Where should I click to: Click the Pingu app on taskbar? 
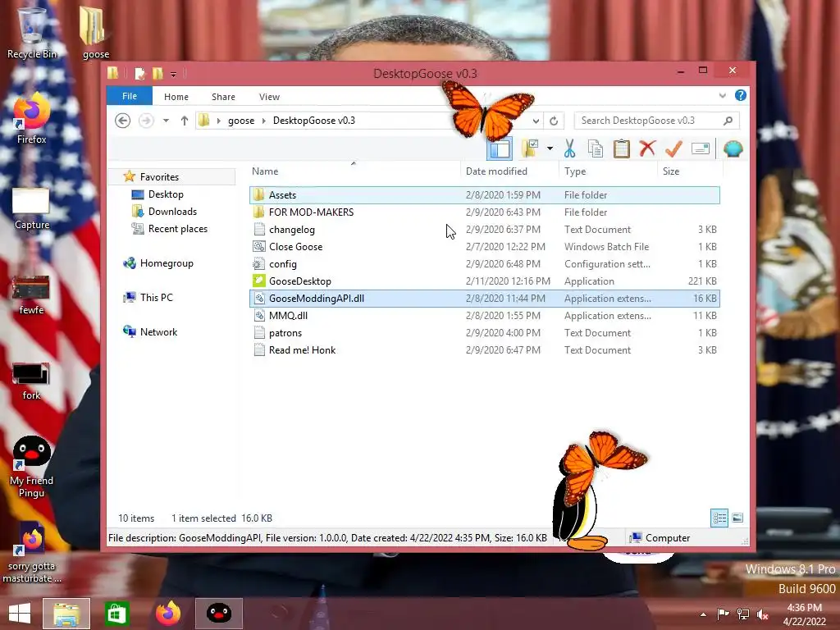point(218,614)
